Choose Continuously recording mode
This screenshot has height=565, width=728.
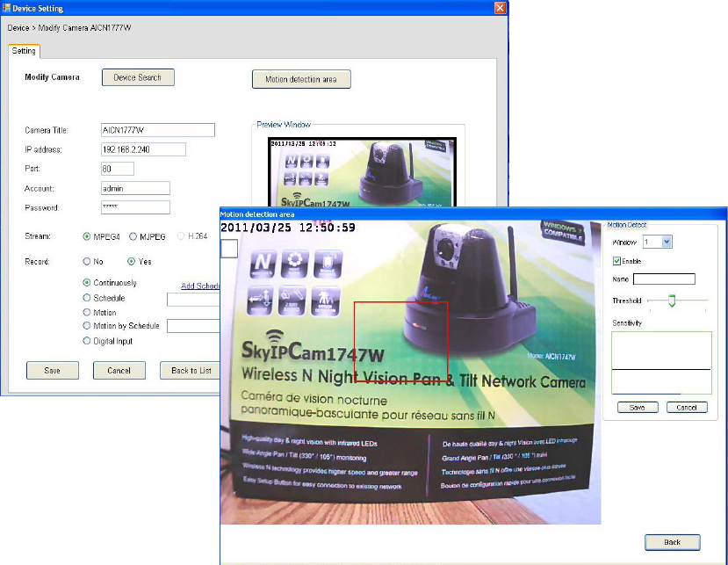87,283
